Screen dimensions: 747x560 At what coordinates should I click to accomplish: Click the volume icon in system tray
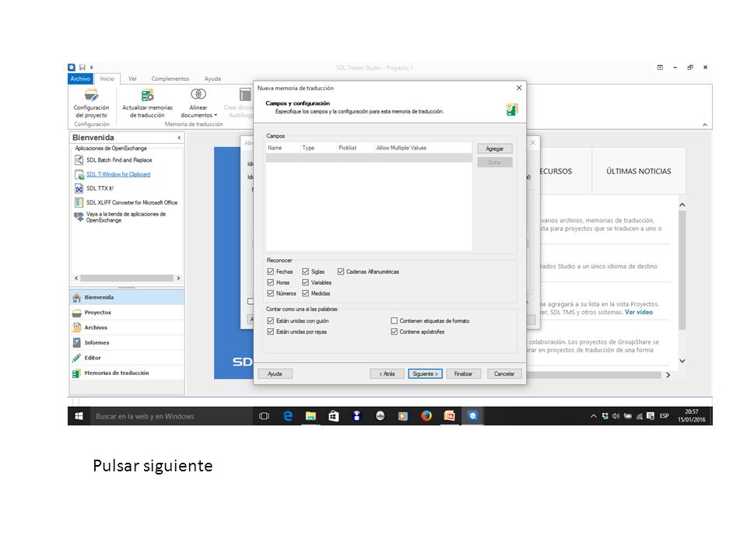[x=616, y=416]
